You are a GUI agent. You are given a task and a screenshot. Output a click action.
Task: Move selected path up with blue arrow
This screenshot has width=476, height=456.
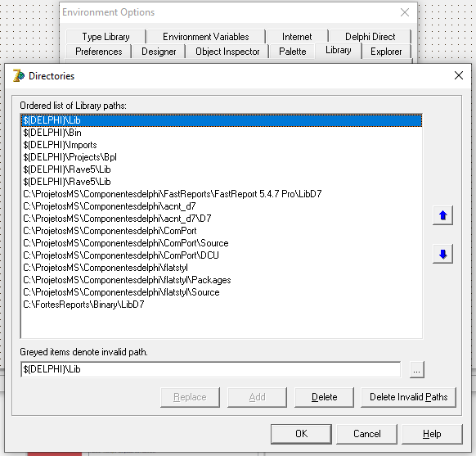click(442, 215)
